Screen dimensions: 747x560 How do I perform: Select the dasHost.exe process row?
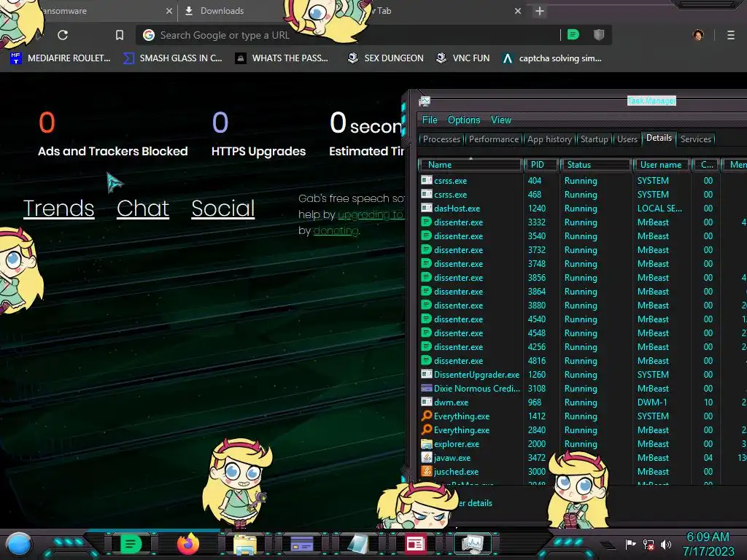point(581,209)
